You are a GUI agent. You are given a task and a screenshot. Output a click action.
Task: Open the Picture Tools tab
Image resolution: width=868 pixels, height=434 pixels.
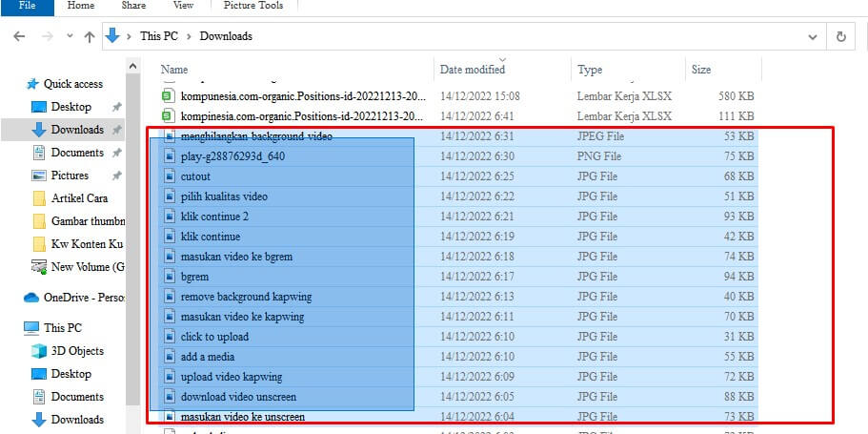[253, 6]
